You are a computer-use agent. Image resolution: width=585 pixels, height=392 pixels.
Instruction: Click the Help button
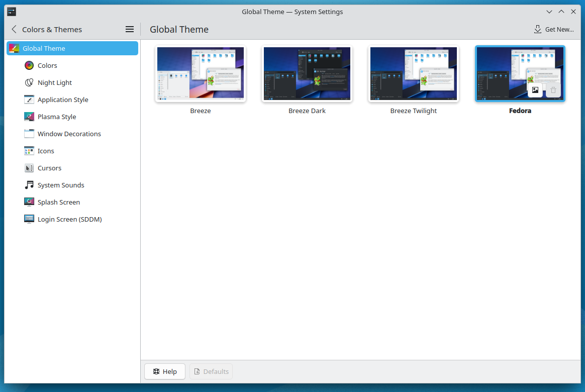click(x=165, y=371)
